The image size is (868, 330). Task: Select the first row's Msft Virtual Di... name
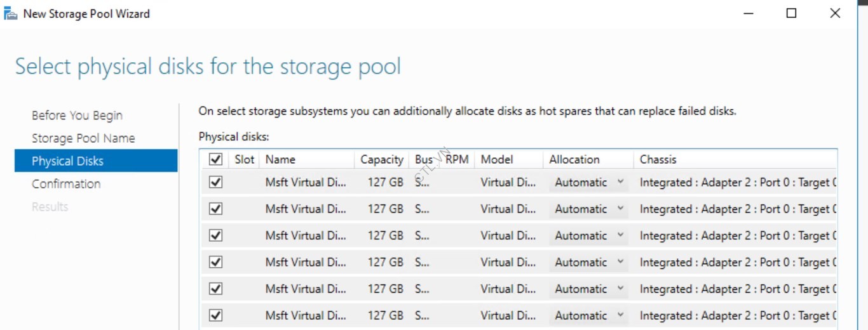tap(306, 182)
